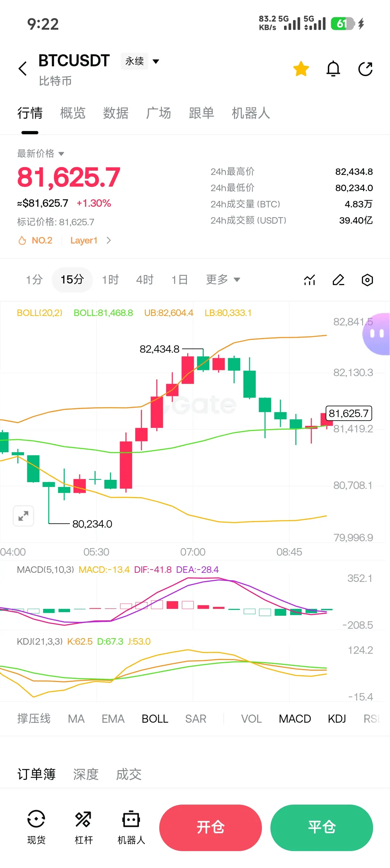Tap the 81,625.7 current price label on chart
390x868 pixels.
pyautogui.click(x=349, y=413)
